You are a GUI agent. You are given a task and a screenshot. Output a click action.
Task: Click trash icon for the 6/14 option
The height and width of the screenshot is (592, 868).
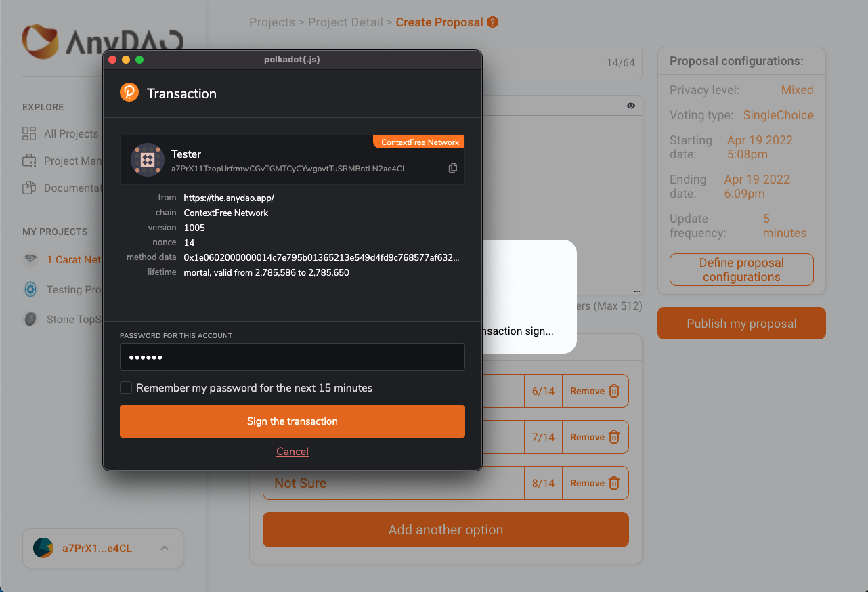tap(614, 391)
